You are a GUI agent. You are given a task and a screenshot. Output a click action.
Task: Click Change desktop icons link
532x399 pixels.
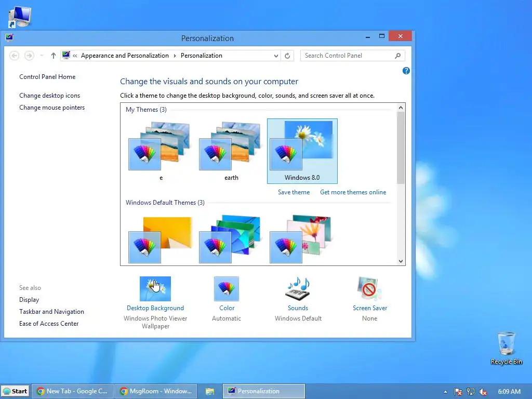49,96
